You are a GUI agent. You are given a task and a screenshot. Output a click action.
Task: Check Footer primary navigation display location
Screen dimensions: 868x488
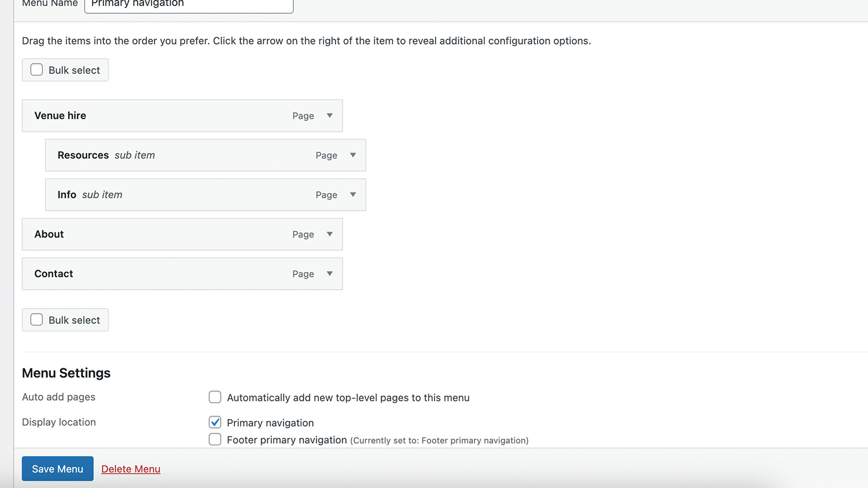pyautogui.click(x=215, y=439)
